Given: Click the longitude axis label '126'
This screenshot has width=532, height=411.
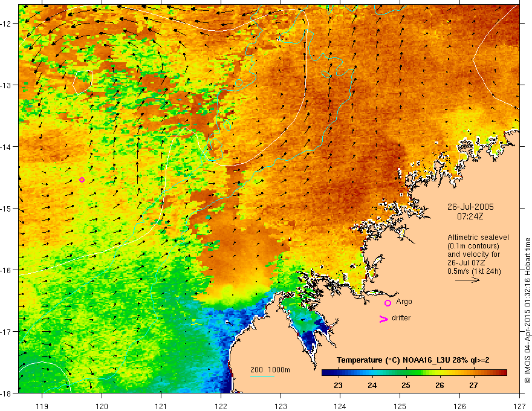Looking at the screenshot, I should (x=459, y=406).
